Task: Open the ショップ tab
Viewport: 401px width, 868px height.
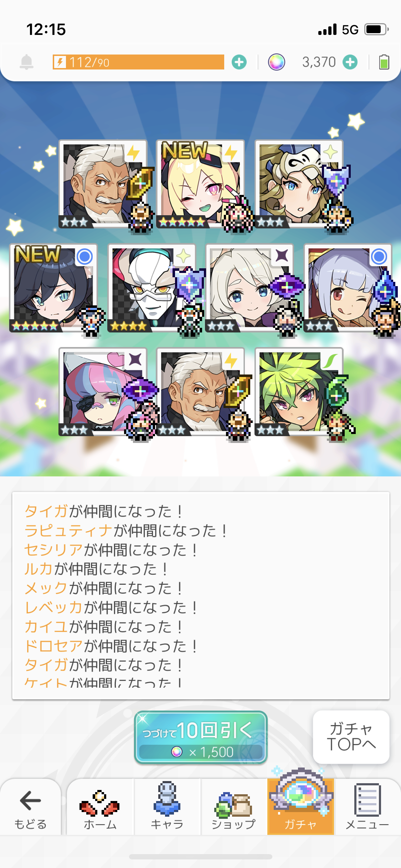Action: (234, 807)
